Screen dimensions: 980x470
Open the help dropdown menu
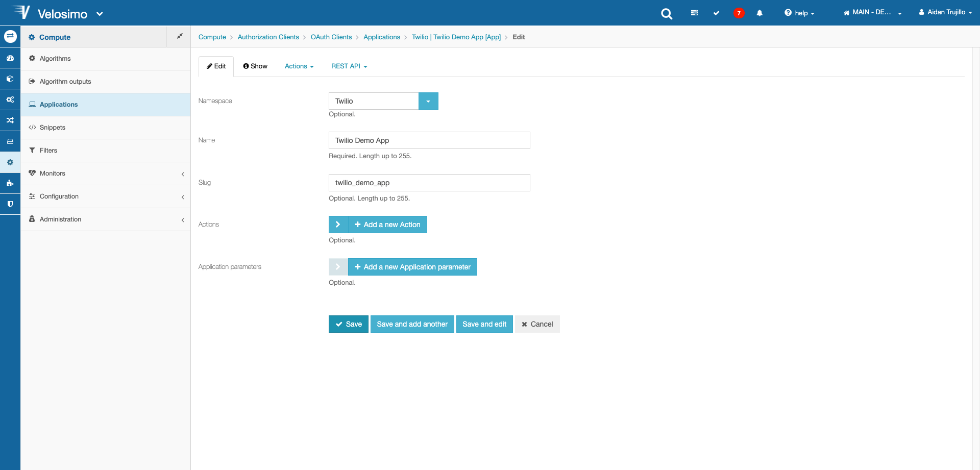click(799, 13)
